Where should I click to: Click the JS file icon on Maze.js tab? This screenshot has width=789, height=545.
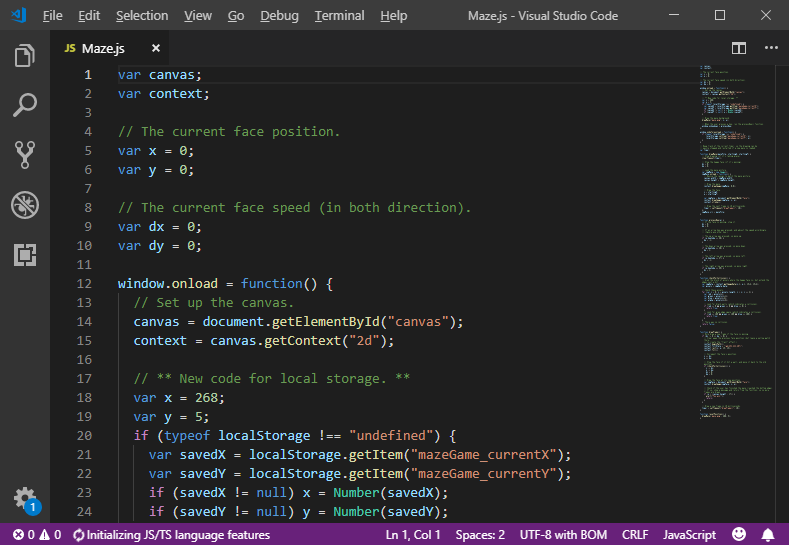tap(70, 48)
